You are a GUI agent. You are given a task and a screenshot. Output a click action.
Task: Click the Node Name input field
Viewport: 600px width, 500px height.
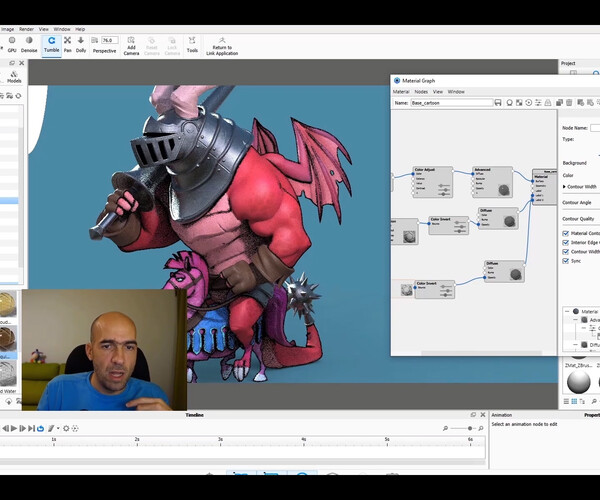[595, 128]
